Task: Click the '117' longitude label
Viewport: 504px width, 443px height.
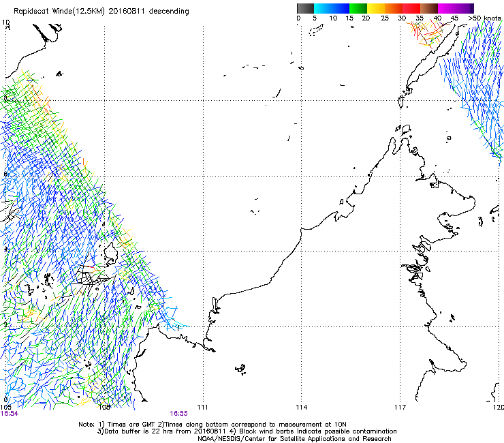Action: click(x=400, y=408)
